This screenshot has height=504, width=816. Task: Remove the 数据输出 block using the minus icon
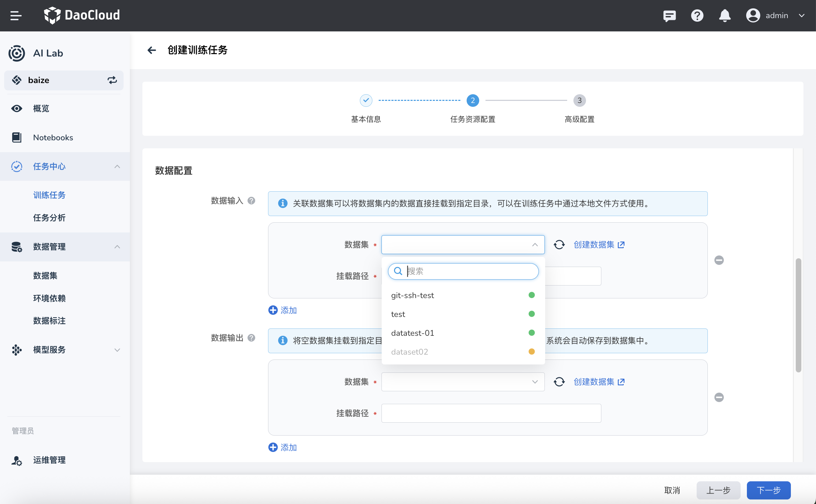coord(719,397)
